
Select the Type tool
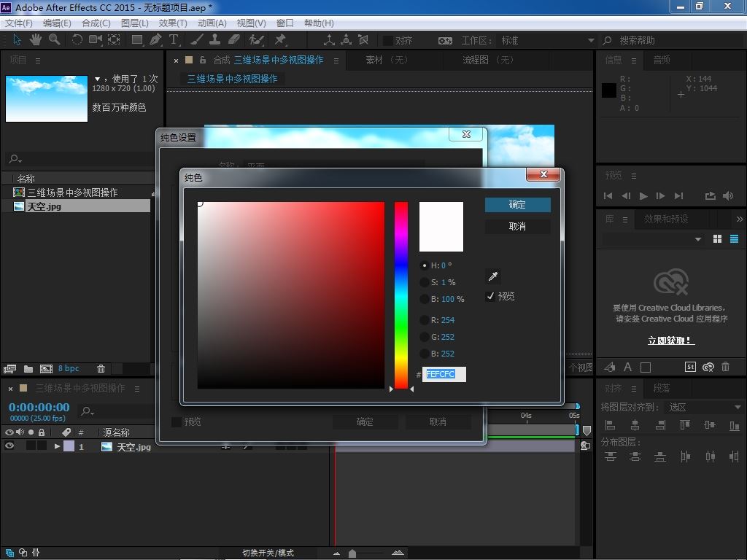pos(174,40)
